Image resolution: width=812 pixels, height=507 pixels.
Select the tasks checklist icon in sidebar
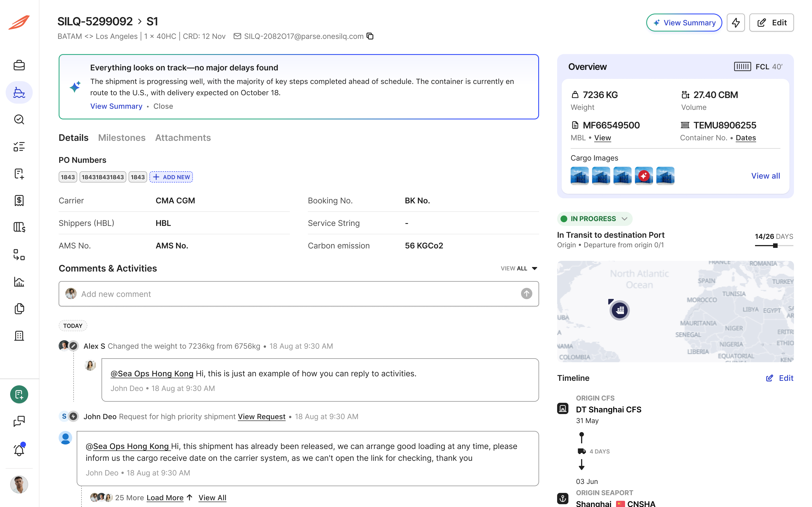tap(19, 146)
